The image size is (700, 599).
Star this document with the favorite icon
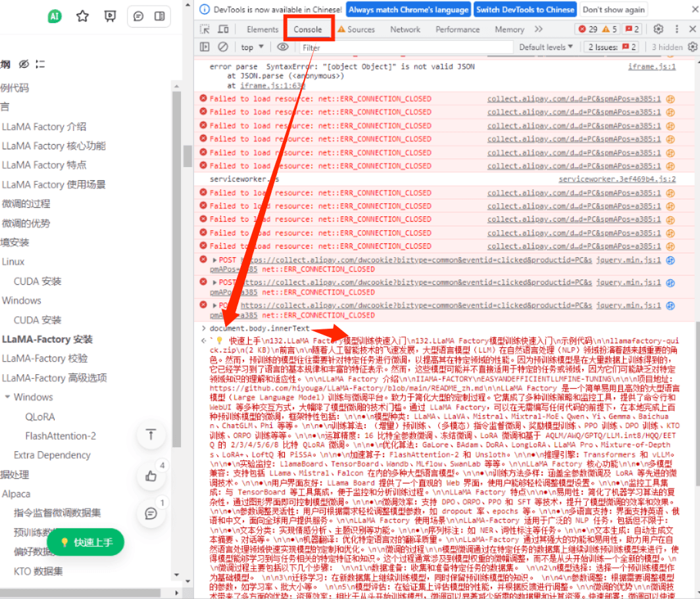(82, 16)
